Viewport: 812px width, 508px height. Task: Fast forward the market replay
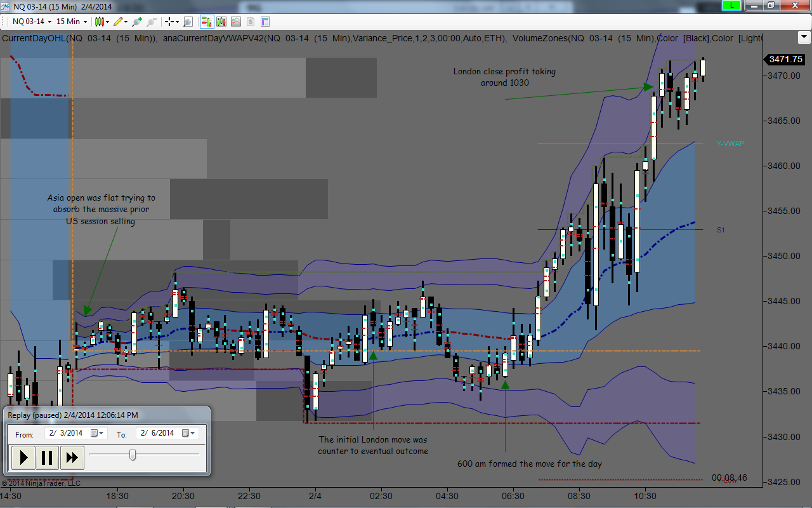[x=72, y=457]
